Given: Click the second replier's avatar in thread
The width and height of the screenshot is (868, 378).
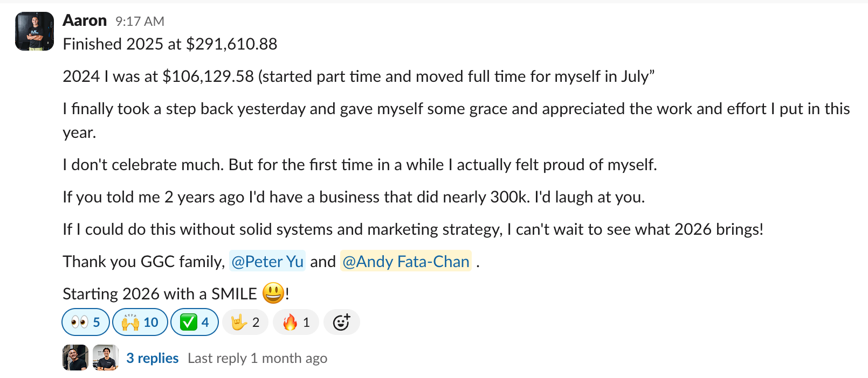Looking at the screenshot, I should tap(106, 358).
